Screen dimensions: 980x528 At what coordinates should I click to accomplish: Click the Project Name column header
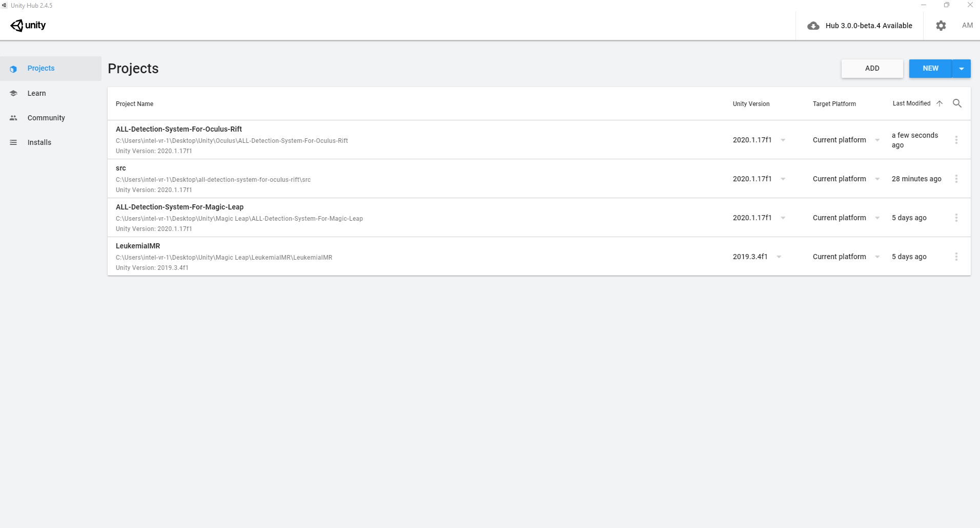tap(134, 104)
